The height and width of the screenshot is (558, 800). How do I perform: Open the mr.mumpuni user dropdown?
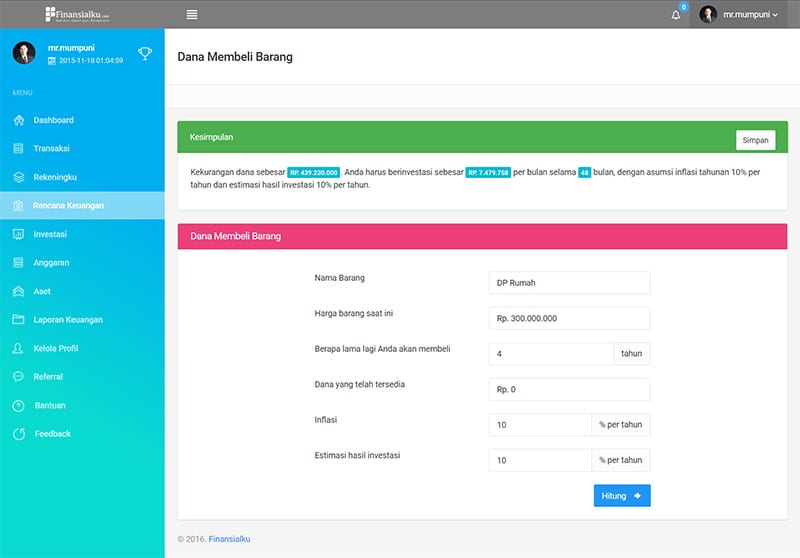click(741, 15)
